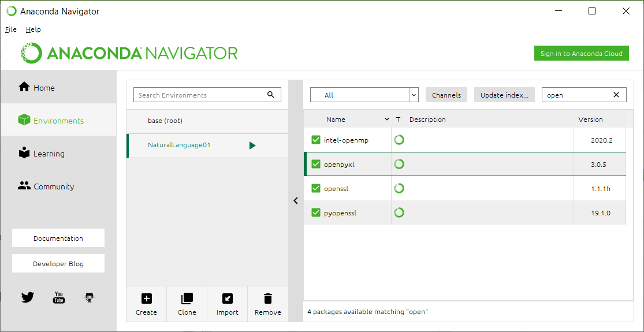Open the Twitter icon link
Viewport: 644px width, 332px height.
click(28, 297)
